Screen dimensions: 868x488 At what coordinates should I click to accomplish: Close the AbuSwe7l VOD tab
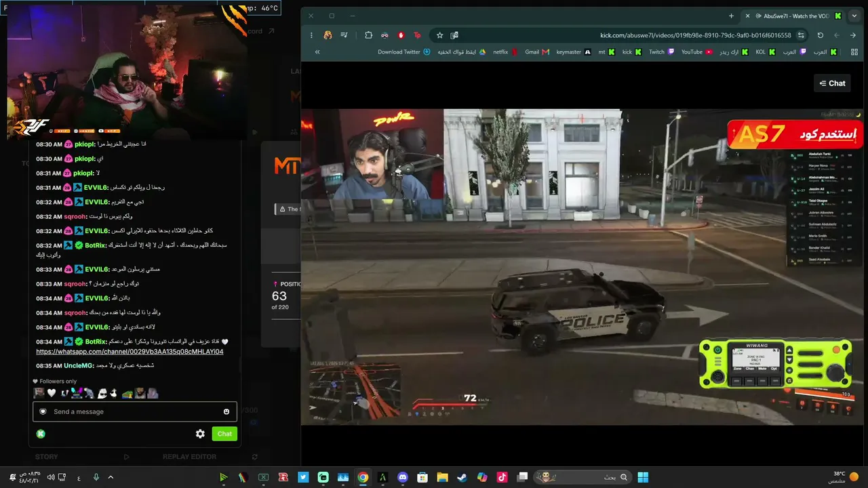click(x=747, y=16)
